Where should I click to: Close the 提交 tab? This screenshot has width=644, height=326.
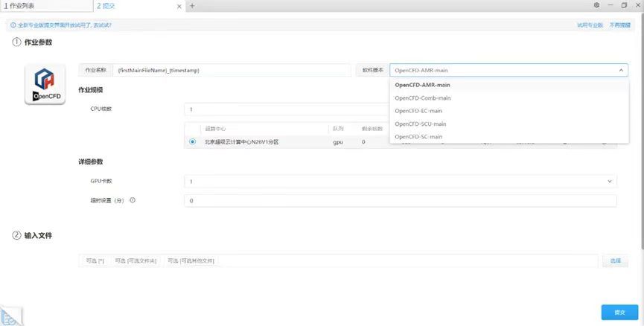click(179, 6)
